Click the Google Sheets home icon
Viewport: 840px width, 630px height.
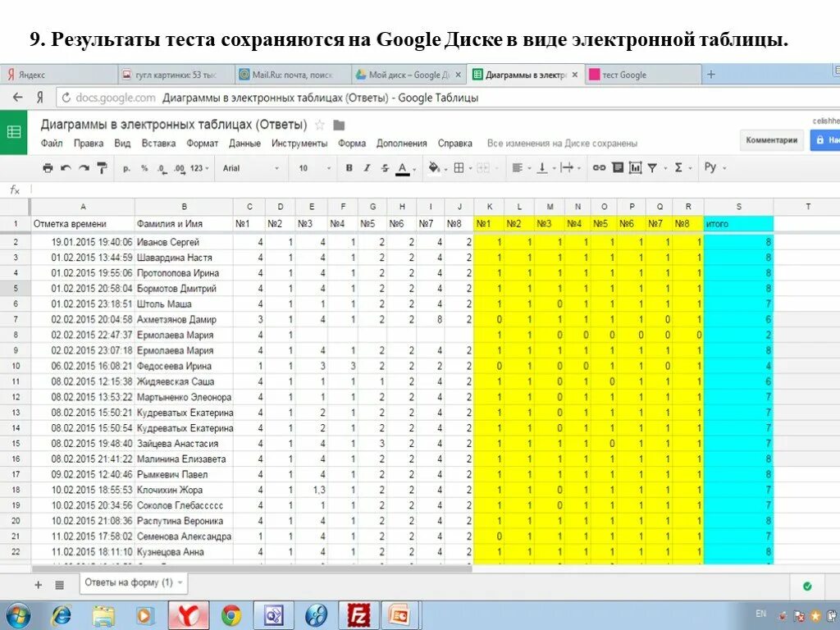(x=13, y=132)
